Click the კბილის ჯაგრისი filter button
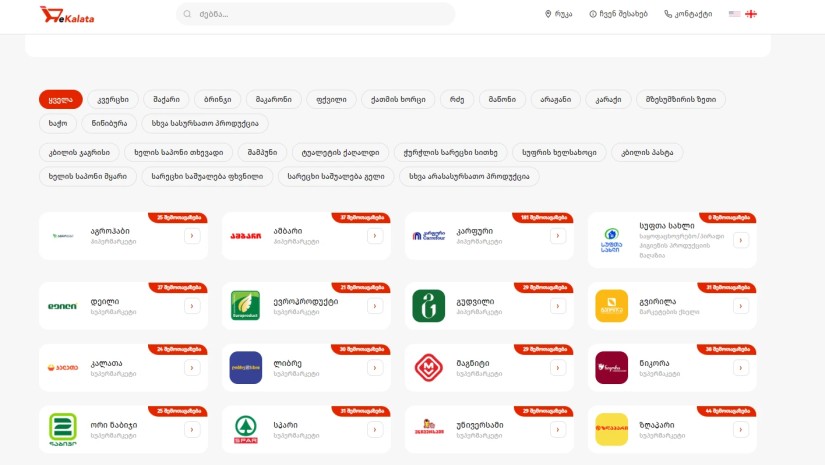This screenshot has width=825, height=465. click(x=79, y=153)
